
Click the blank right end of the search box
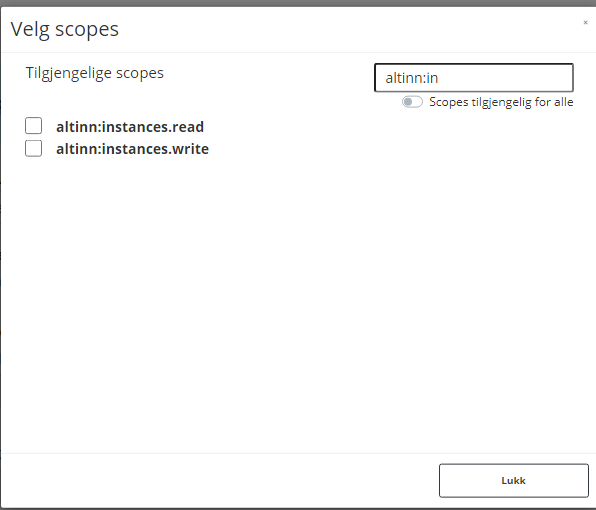click(x=532, y=78)
